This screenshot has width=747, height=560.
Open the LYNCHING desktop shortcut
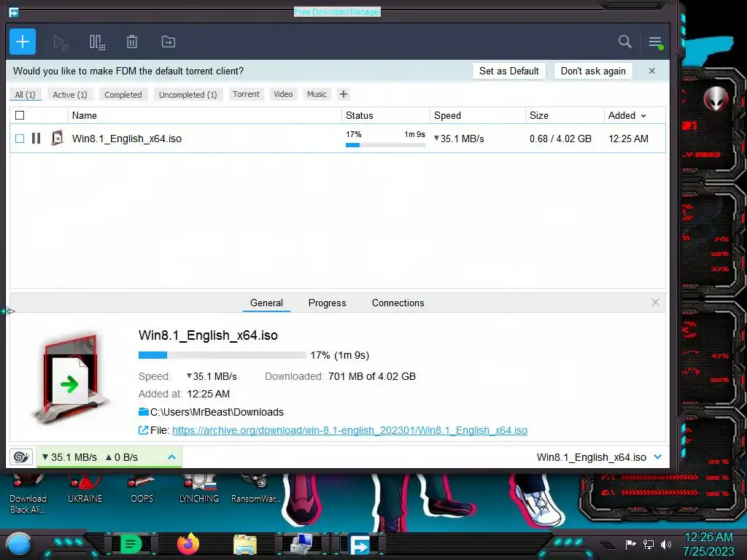(x=199, y=489)
